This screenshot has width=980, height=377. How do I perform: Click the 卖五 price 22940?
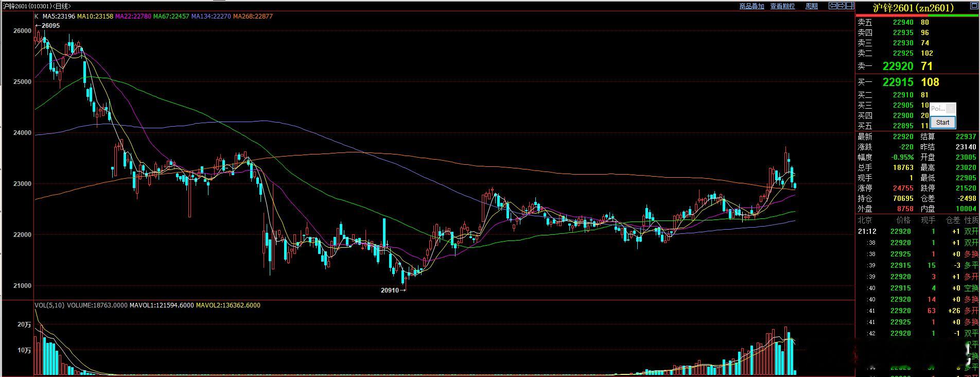903,22
